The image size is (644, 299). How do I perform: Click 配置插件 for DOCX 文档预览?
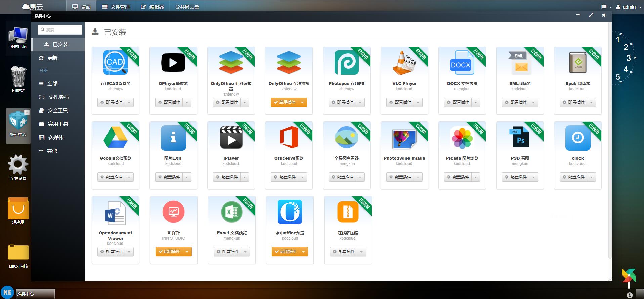click(x=458, y=102)
